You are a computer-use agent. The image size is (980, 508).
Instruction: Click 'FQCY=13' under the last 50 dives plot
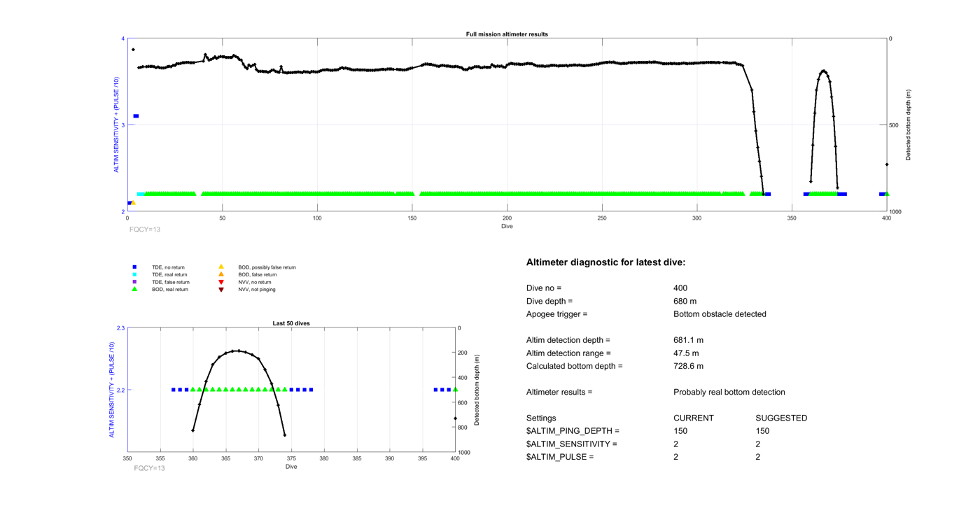149,468
